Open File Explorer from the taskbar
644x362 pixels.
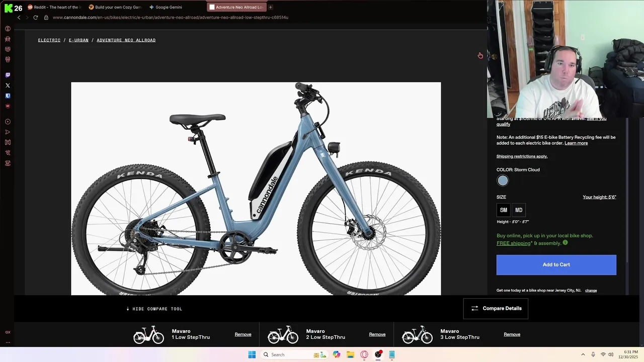click(x=350, y=354)
